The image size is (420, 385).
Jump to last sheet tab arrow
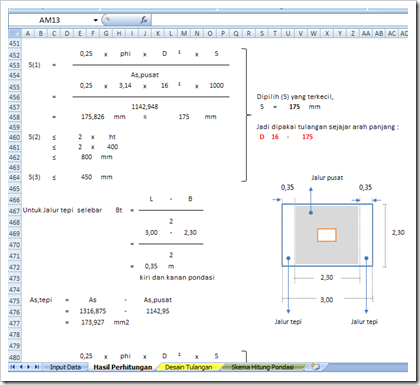click(37, 367)
